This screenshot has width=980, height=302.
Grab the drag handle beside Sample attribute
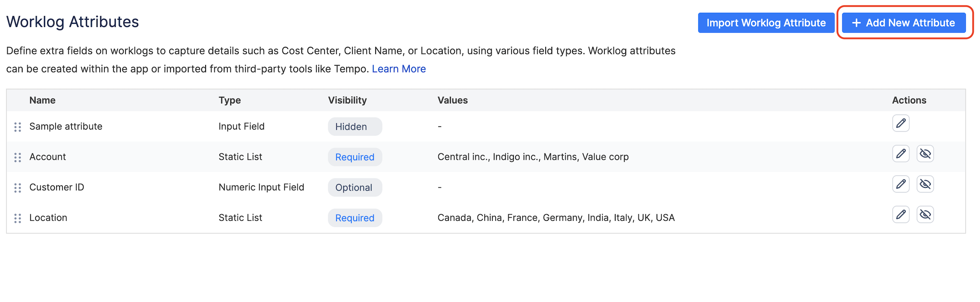17,127
